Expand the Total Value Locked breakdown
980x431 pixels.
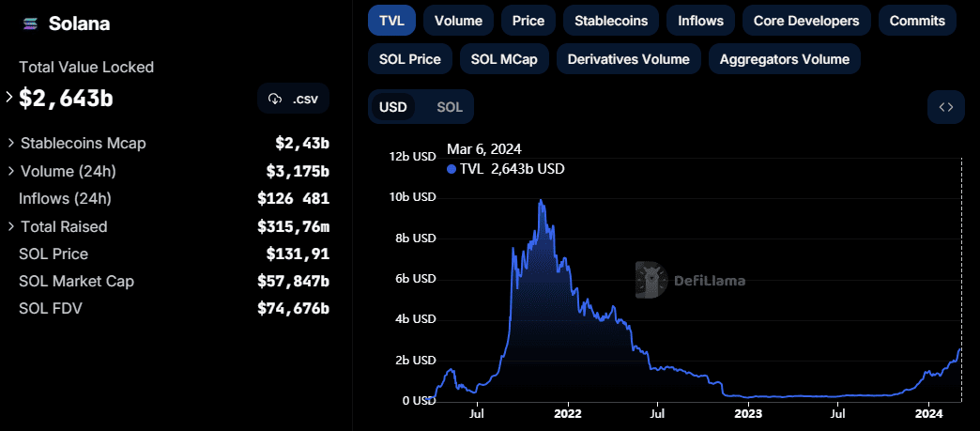pyautogui.click(x=8, y=97)
